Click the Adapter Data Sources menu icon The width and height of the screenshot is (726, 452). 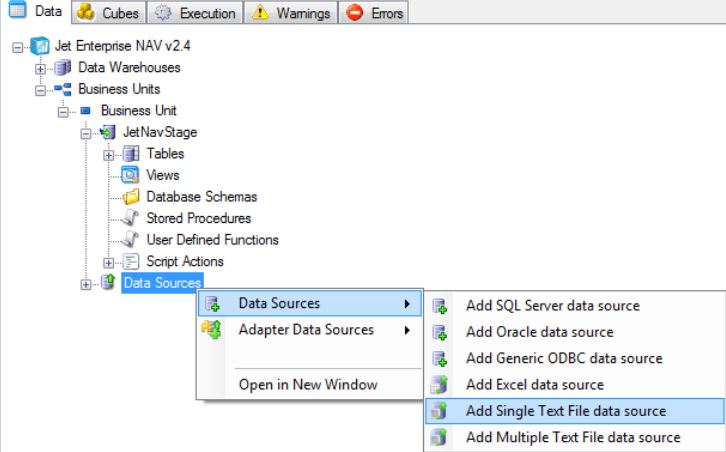coord(212,330)
